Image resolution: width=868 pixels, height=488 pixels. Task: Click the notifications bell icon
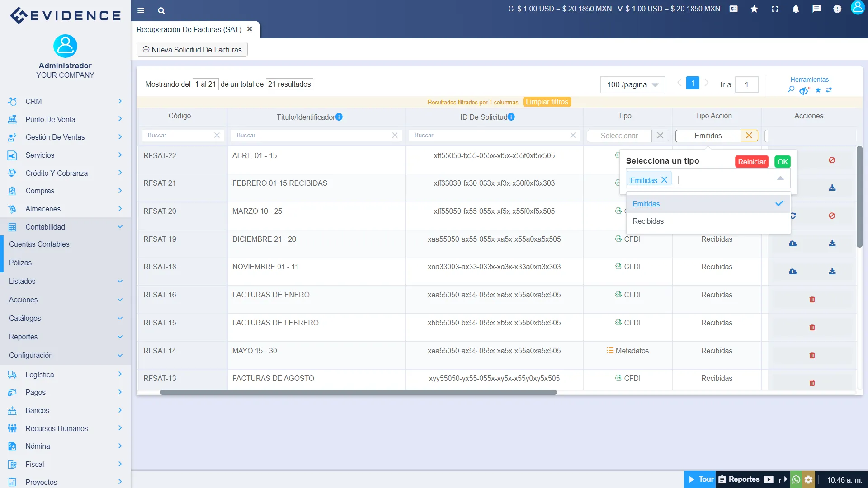tap(796, 9)
